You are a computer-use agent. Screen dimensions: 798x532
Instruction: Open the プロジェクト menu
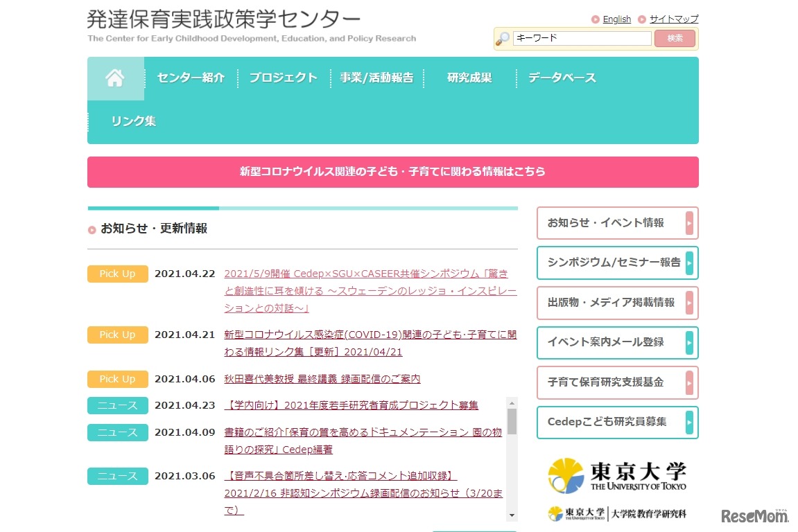283,78
